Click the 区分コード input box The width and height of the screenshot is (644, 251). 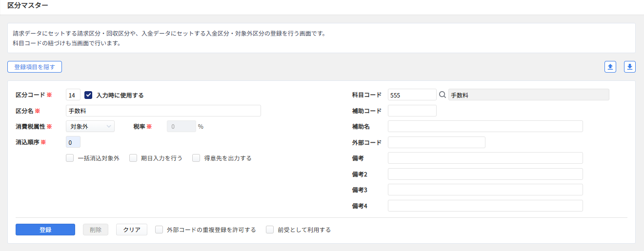(x=73, y=95)
